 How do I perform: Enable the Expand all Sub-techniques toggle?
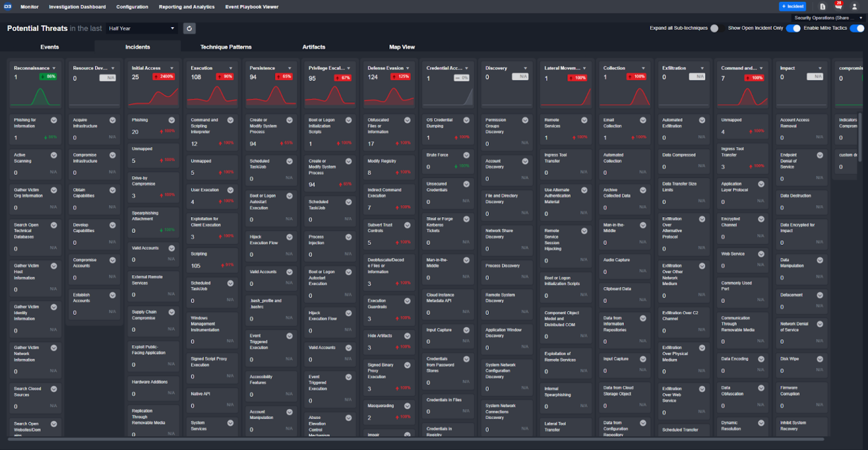pos(715,28)
